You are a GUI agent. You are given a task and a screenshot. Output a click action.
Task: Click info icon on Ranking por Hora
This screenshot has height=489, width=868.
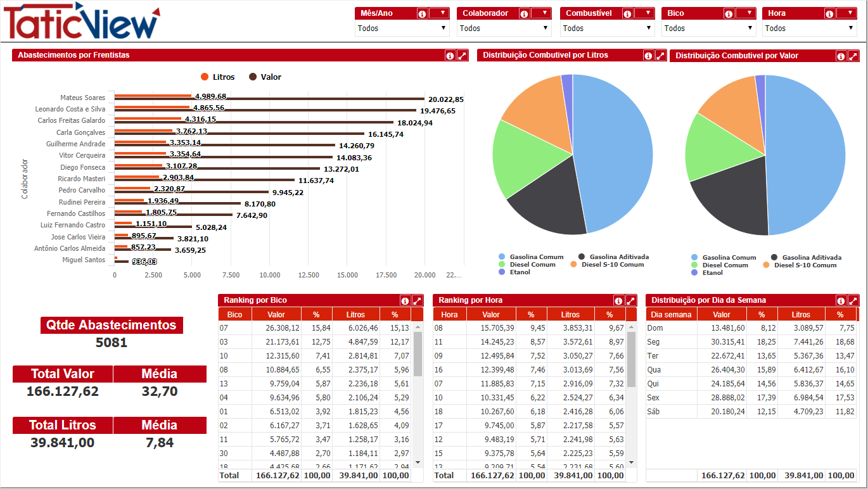618,301
